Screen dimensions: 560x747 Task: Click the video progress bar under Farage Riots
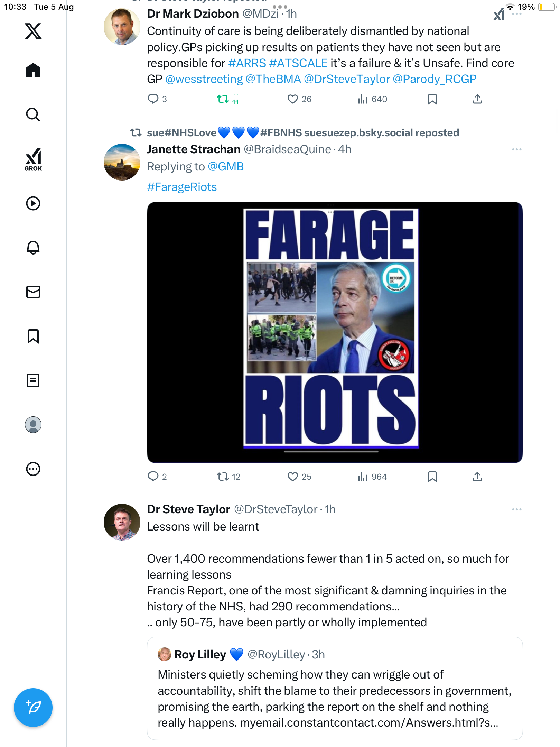point(331,451)
